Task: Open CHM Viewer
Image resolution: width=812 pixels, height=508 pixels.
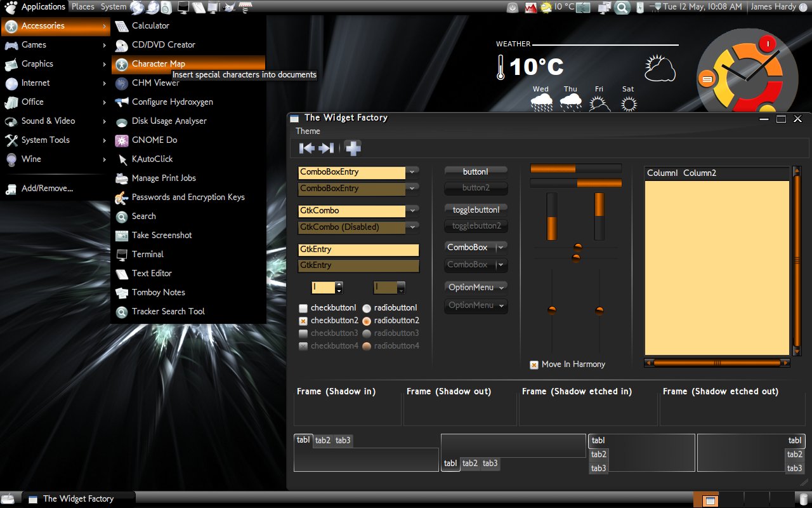Action: click(x=188, y=83)
